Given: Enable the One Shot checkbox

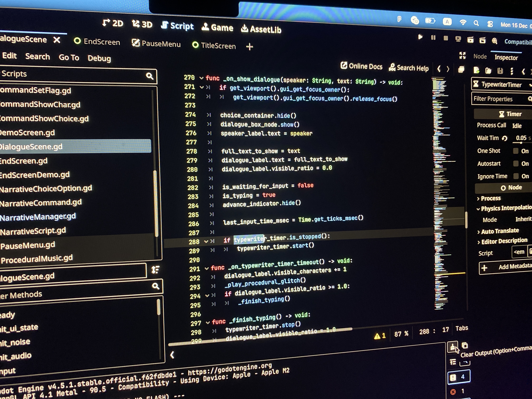Looking at the screenshot, I should [x=516, y=151].
